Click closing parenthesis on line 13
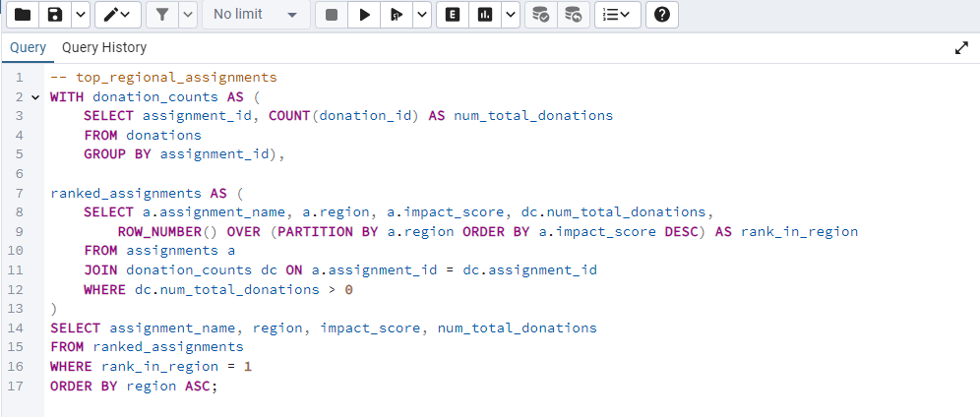980x417 pixels. [x=54, y=309]
